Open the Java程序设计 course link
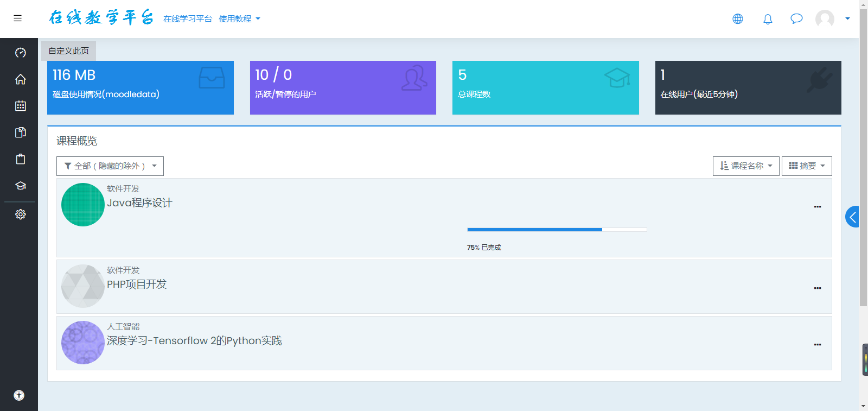868x411 pixels. (139, 203)
